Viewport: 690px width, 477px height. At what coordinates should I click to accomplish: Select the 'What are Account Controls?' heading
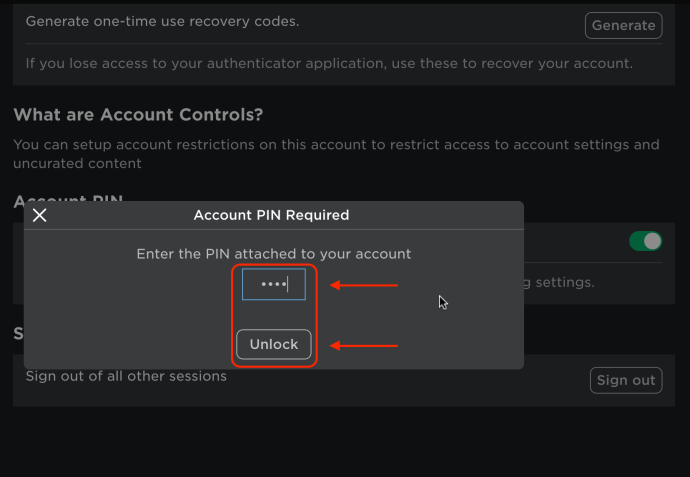click(138, 115)
